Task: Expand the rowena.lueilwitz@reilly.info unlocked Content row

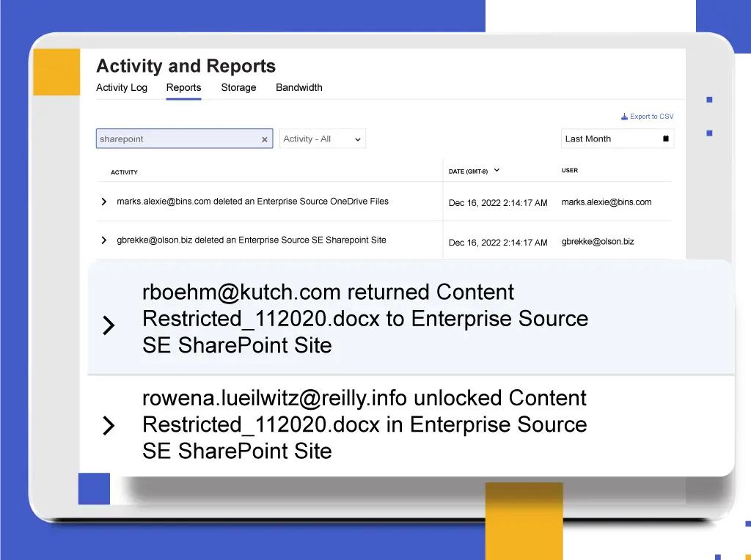Action: click(x=109, y=425)
